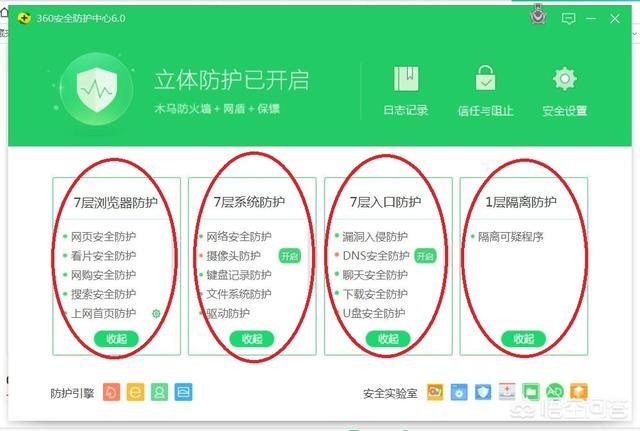The image size is (640, 431).
Task: Click the 360 logo in title bar
Action: coord(24,18)
